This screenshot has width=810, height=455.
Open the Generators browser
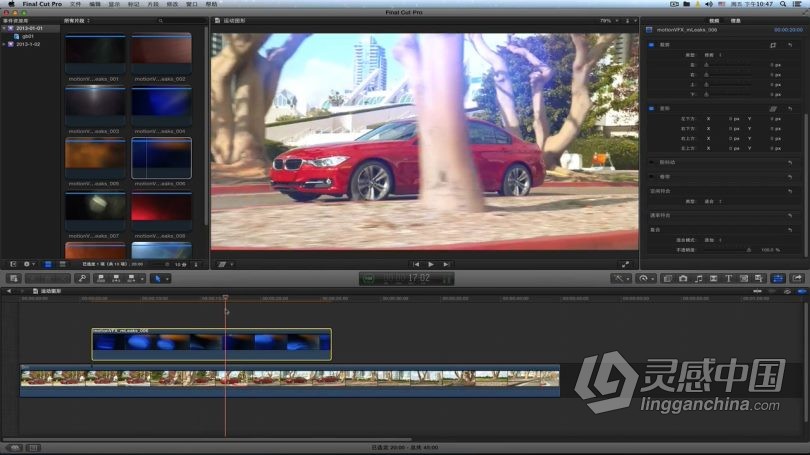(744, 278)
